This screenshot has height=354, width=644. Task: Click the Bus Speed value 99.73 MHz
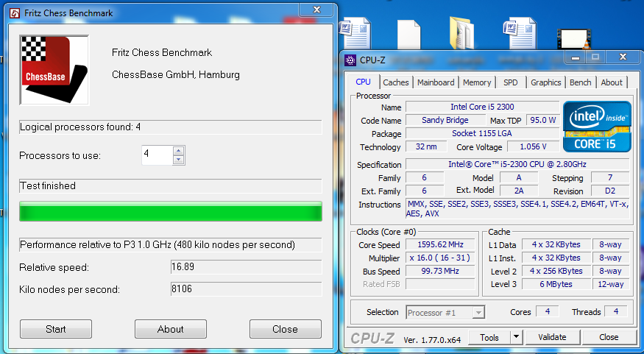point(440,271)
